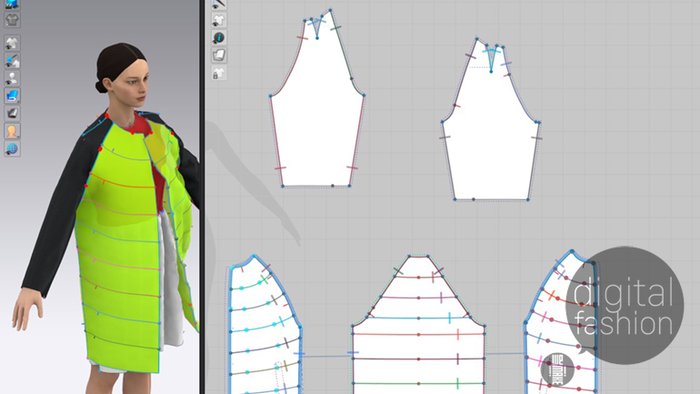Click the green coat front panel on avatar

click(x=121, y=250)
